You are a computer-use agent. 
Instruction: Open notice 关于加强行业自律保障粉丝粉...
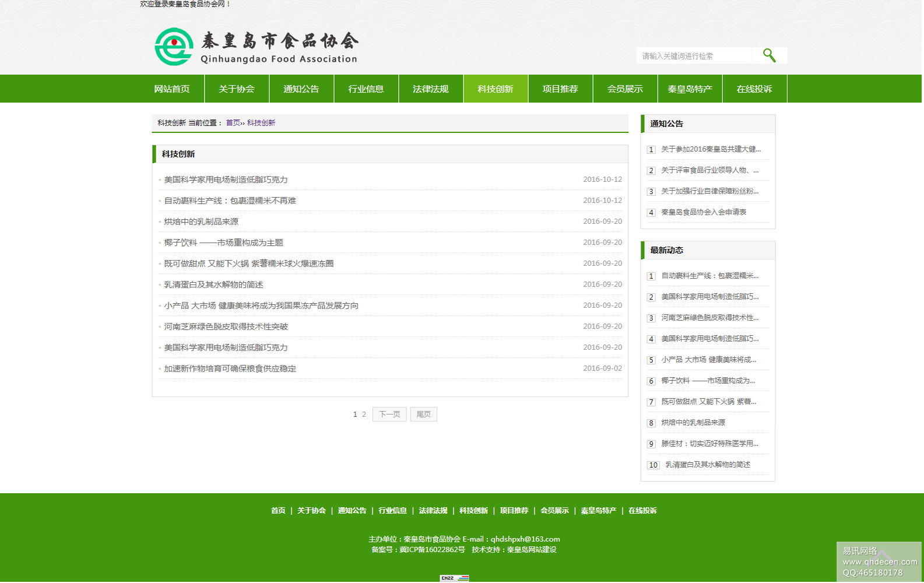709,191
